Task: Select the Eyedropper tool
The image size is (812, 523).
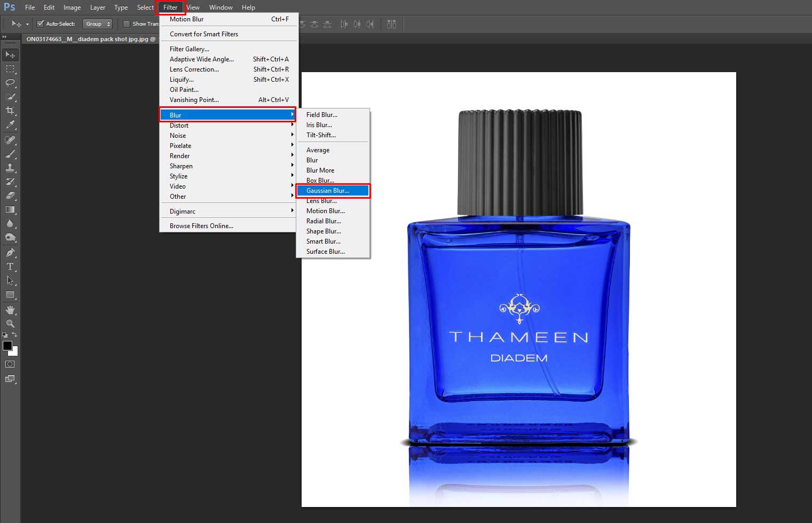Action: pos(10,125)
